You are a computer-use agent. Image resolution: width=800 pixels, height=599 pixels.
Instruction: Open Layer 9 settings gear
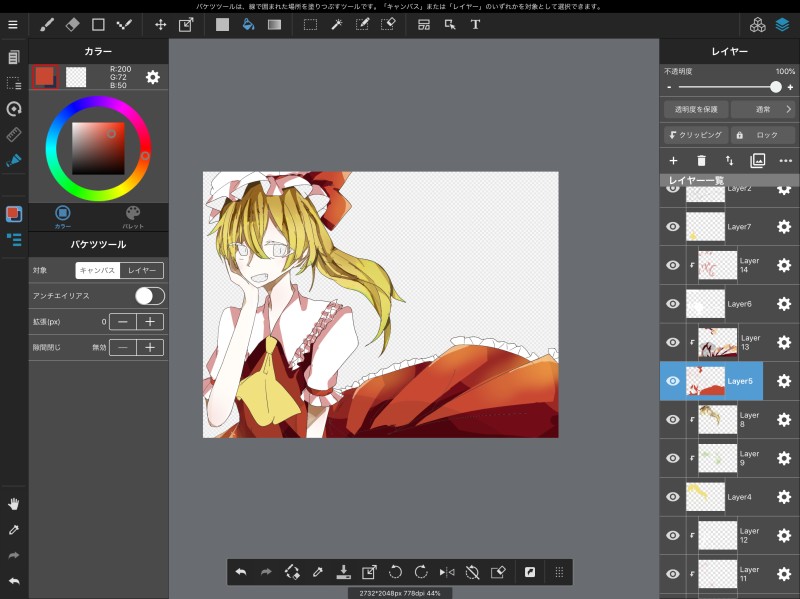784,458
